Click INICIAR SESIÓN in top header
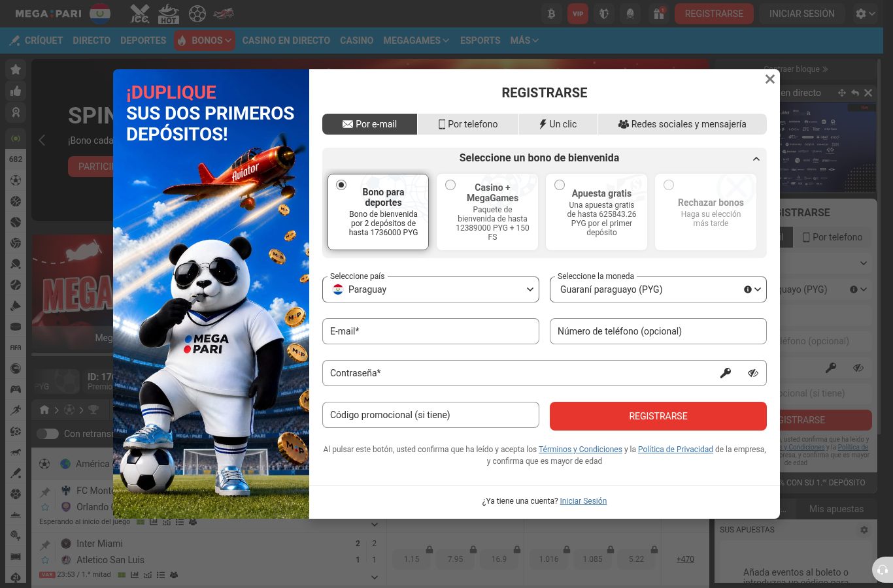Screen dimensions: 893x588 pos(802,14)
